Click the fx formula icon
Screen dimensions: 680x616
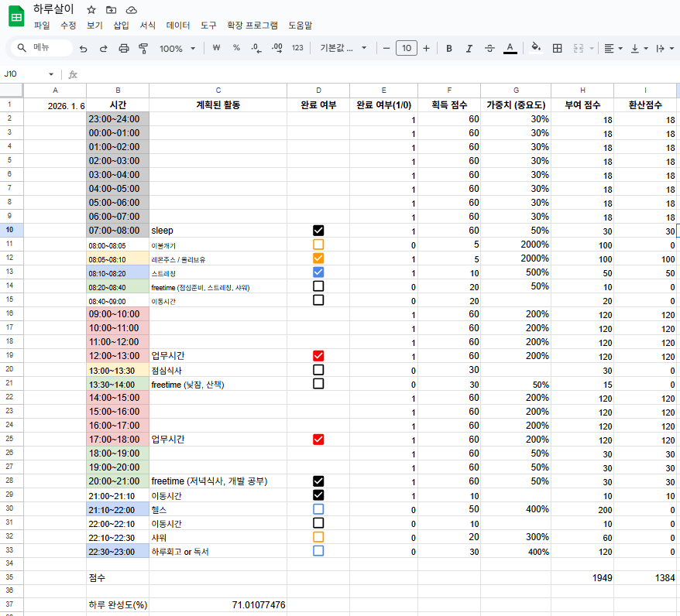coord(73,74)
